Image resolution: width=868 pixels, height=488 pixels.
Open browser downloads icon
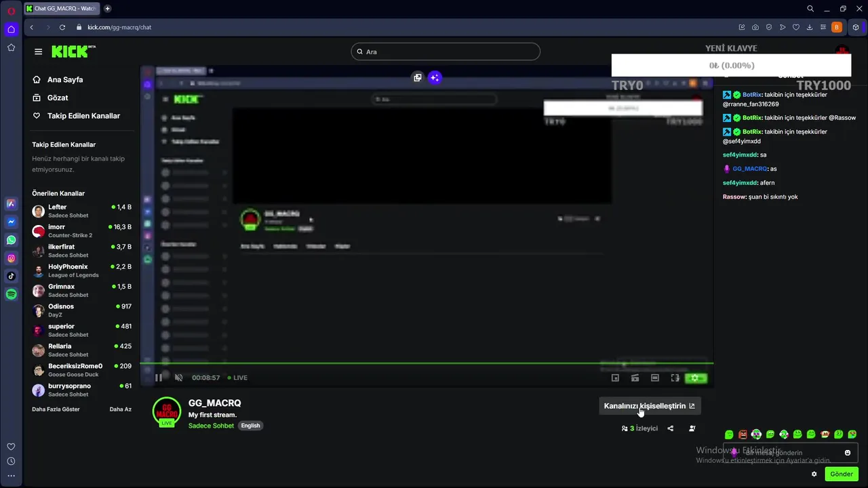click(810, 27)
